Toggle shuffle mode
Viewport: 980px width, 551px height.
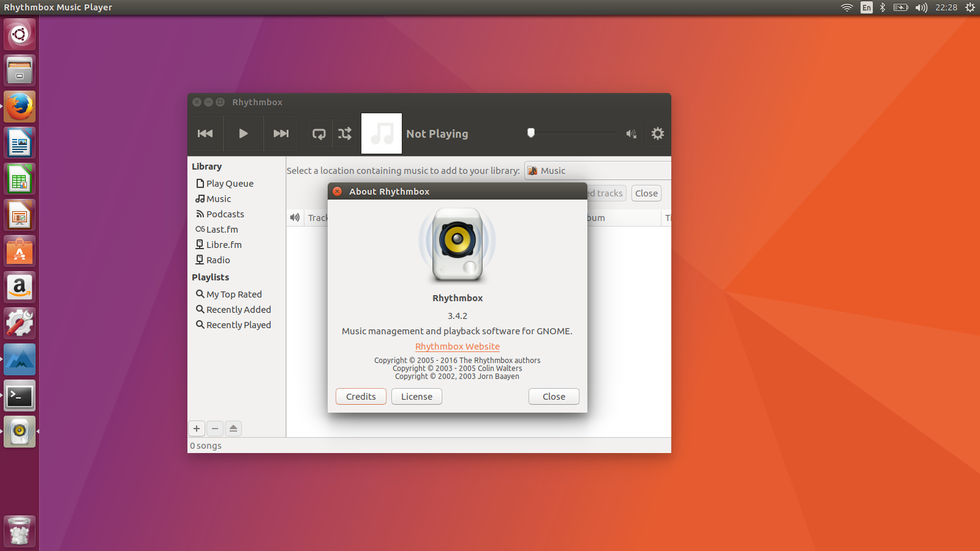coord(345,133)
